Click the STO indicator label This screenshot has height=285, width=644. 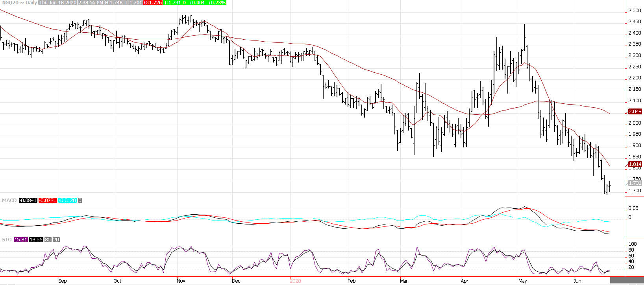pos(7,240)
